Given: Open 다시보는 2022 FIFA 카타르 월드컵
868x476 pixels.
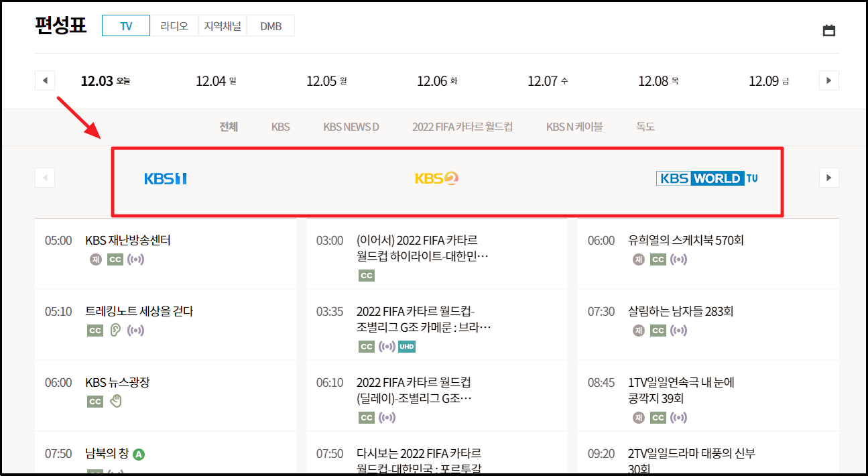Looking at the screenshot, I should (x=420, y=461).
